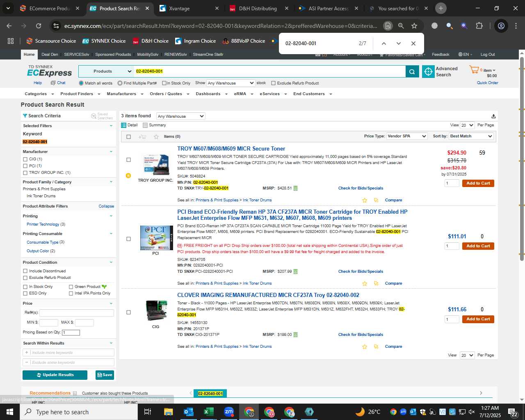
Task: Go to next find-in-page match
Action: coord(398,43)
